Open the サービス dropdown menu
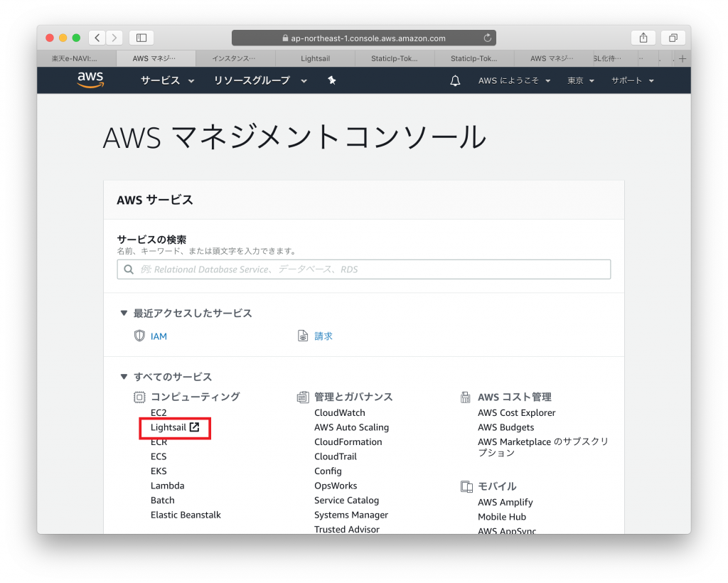The width and height of the screenshot is (728, 583). tap(167, 80)
